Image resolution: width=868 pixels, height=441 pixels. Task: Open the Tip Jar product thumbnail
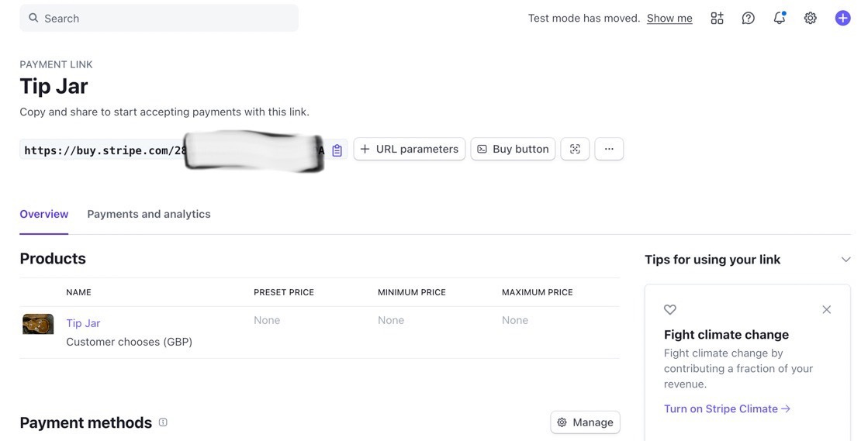click(x=38, y=323)
